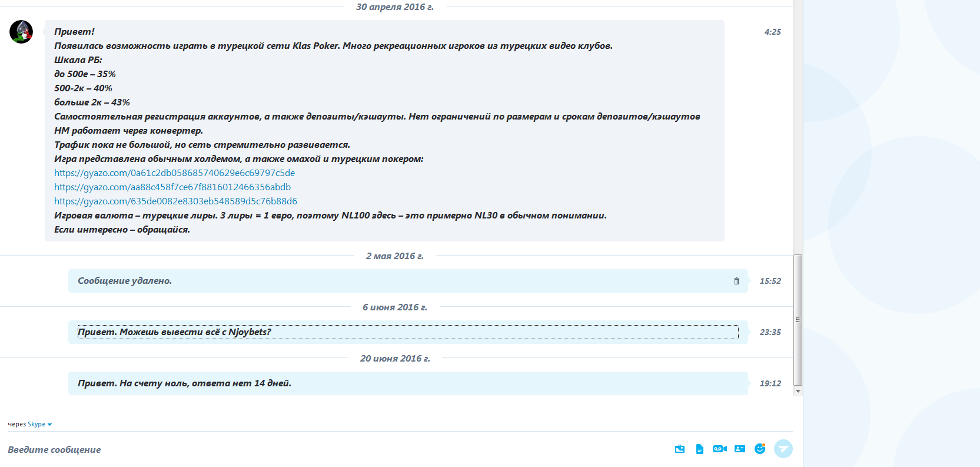Click the 'Шкала РБ:' line
The image size is (980, 467).
click(78, 60)
